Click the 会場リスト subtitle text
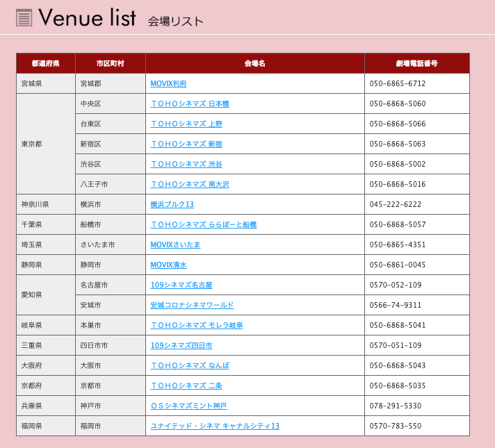The width and height of the screenshot is (495, 448). pos(175,22)
